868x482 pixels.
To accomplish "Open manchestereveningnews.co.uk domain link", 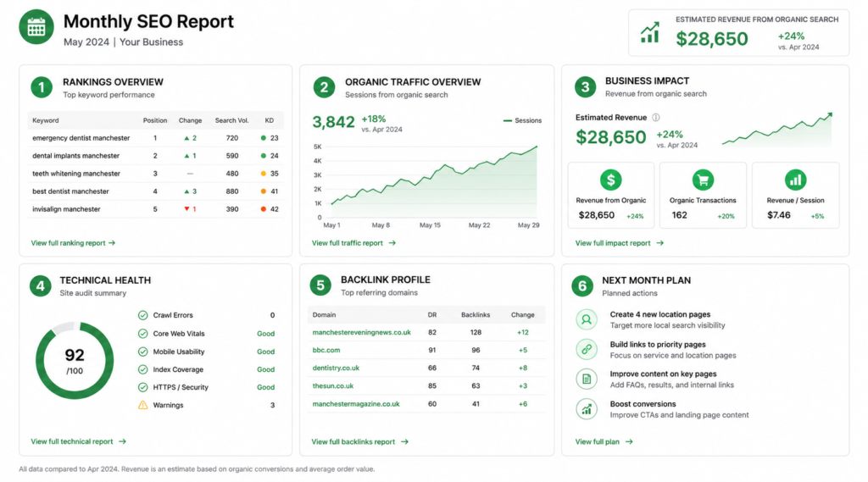I will click(x=361, y=333).
